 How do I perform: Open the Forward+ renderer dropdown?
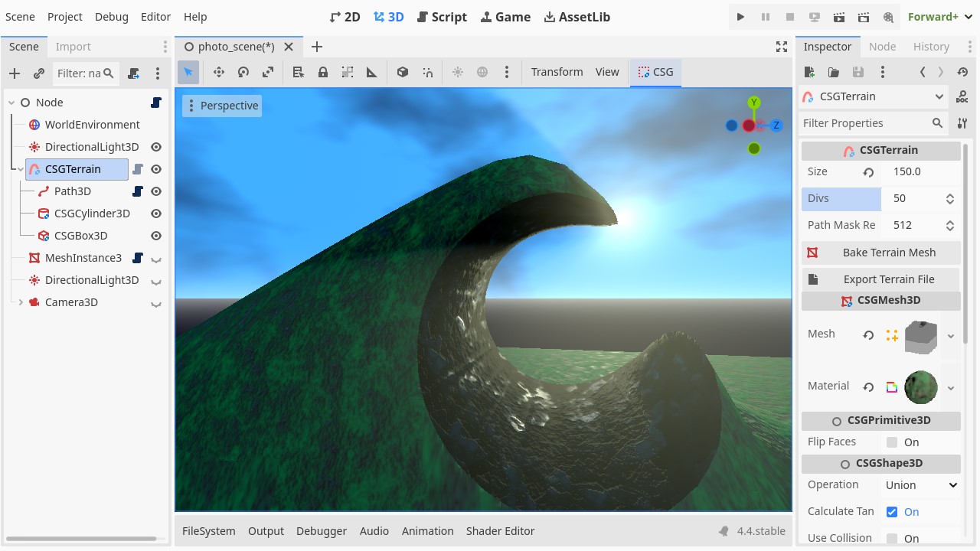click(938, 17)
